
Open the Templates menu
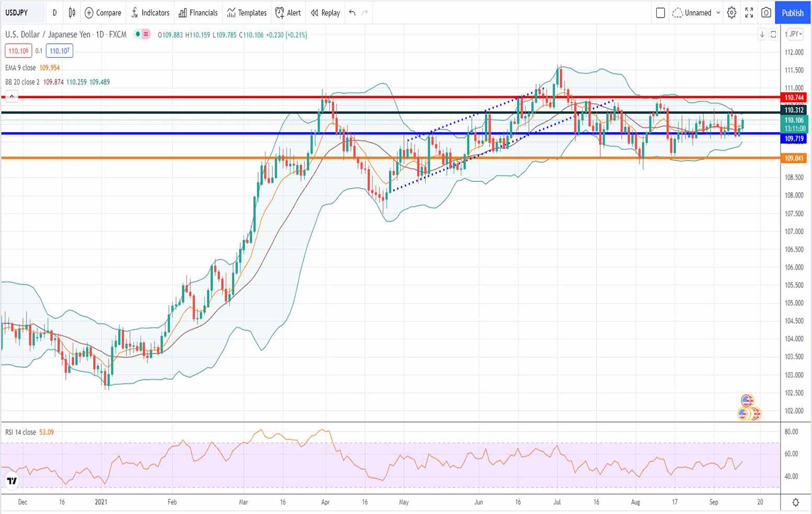(x=247, y=13)
